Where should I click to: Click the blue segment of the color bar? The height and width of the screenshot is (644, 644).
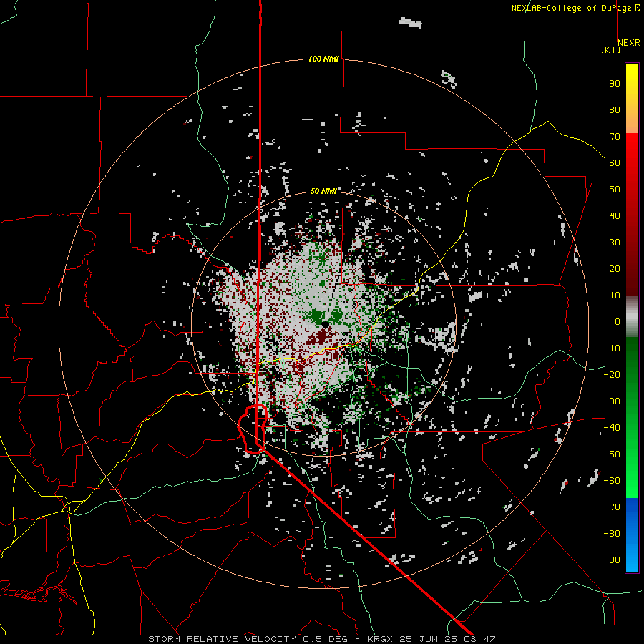click(632, 535)
